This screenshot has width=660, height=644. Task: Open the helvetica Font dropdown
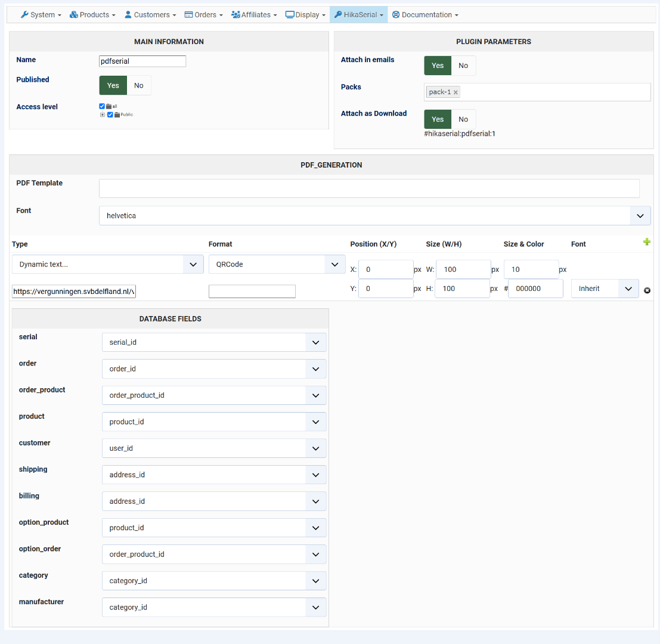click(x=374, y=216)
